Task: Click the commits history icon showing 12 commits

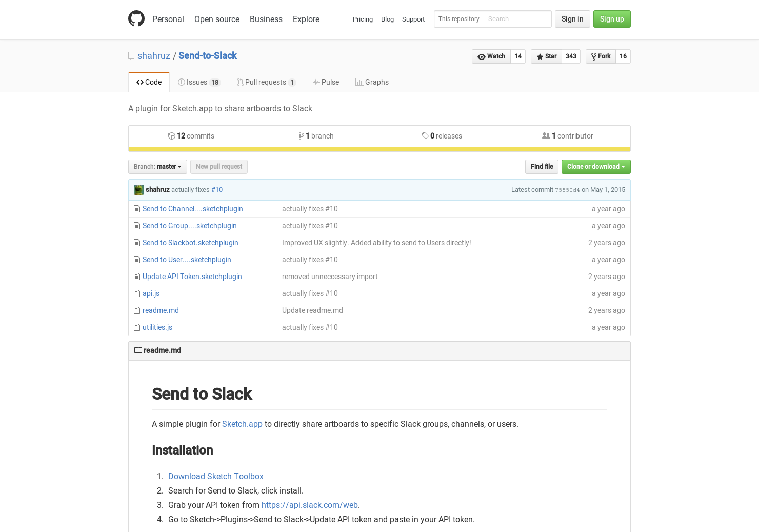Action: 172,136
